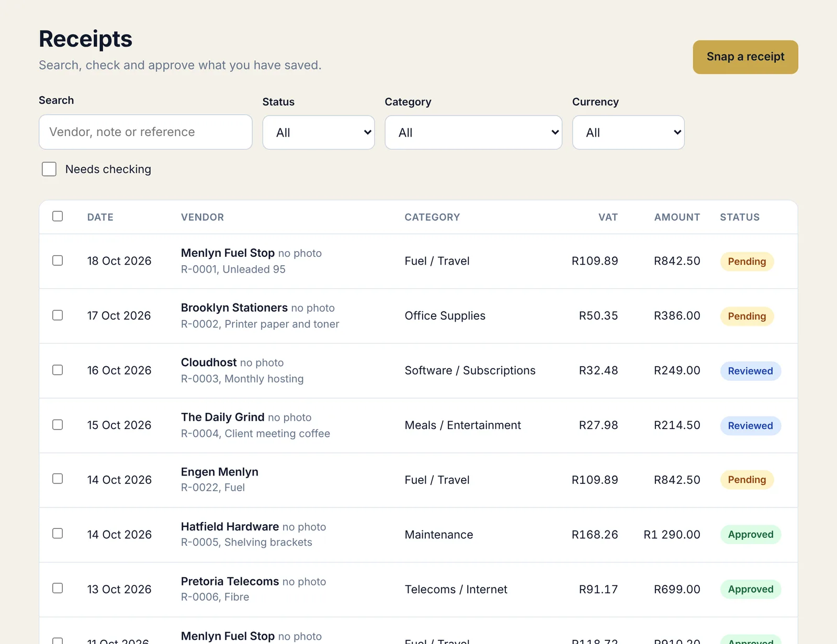Click the VENDOR column header
Viewport: 837px width, 644px height.
(x=202, y=217)
